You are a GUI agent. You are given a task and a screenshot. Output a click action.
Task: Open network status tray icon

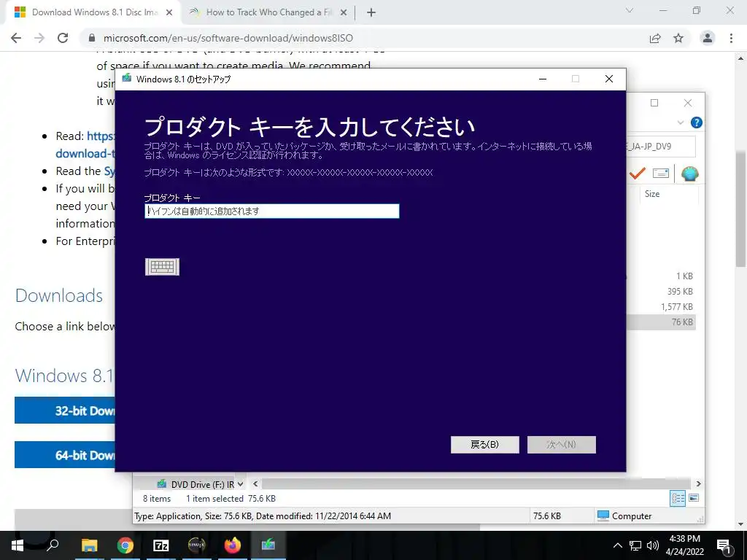635,545
